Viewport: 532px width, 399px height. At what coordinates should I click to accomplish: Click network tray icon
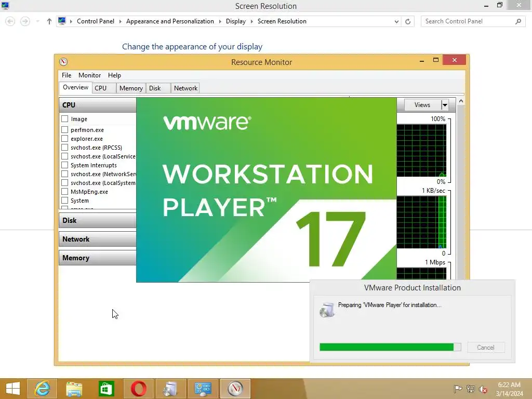point(471,389)
